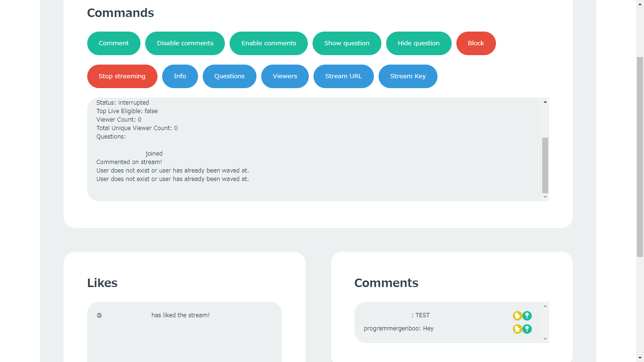The width and height of the screenshot is (644, 362).
Task: Reveal the Stream Key
Action: point(408,76)
